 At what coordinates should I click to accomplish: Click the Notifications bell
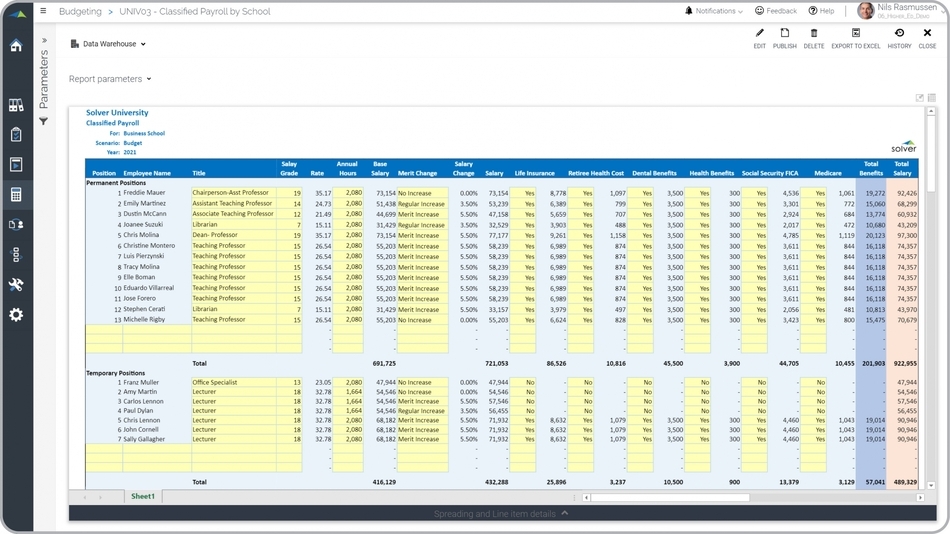[689, 11]
